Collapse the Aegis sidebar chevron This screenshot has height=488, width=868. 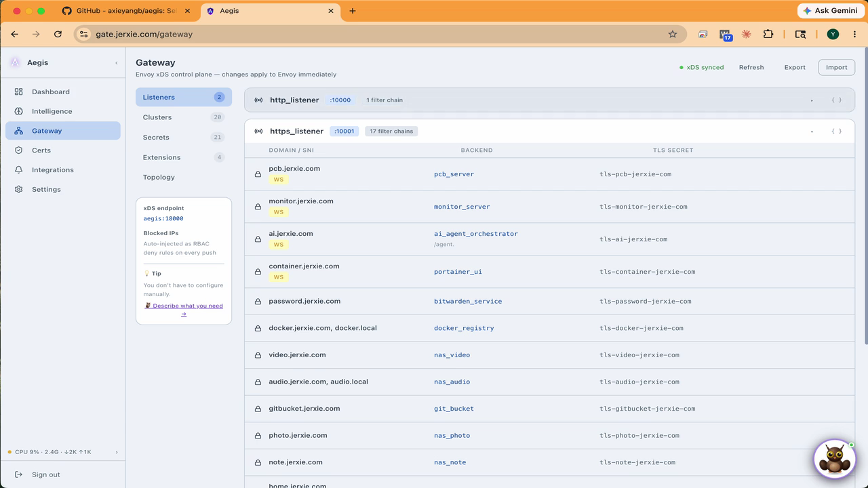tap(116, 63)
